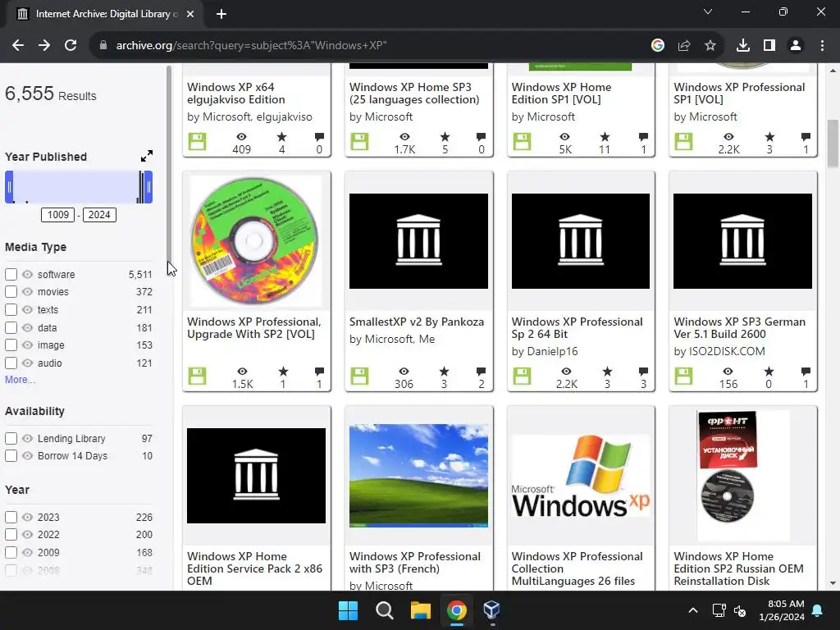
Task: Hide texts results with eye icon
Action: point(27,309)
